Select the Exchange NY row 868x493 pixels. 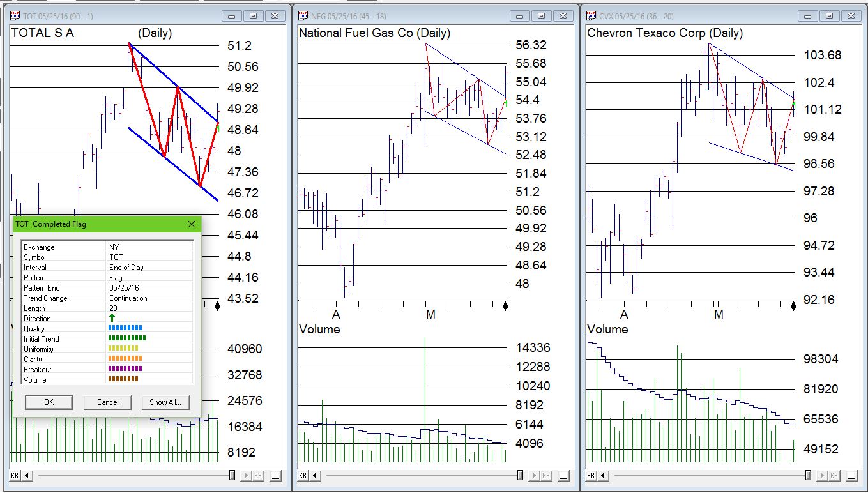[107, 247]
